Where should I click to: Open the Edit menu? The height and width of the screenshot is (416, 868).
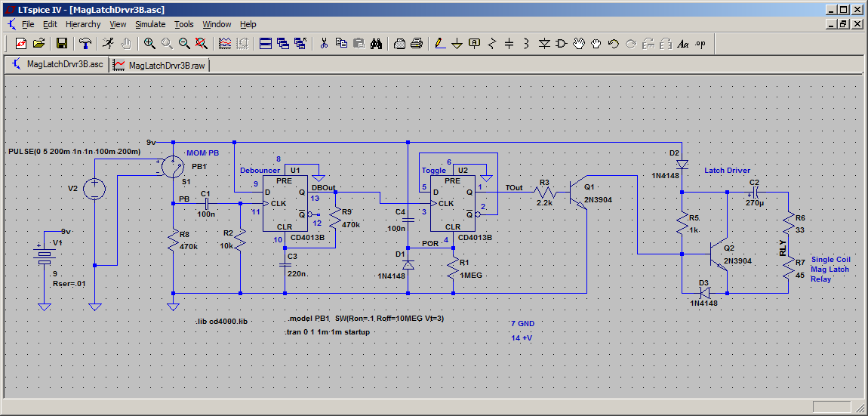[x=50, y=24]
